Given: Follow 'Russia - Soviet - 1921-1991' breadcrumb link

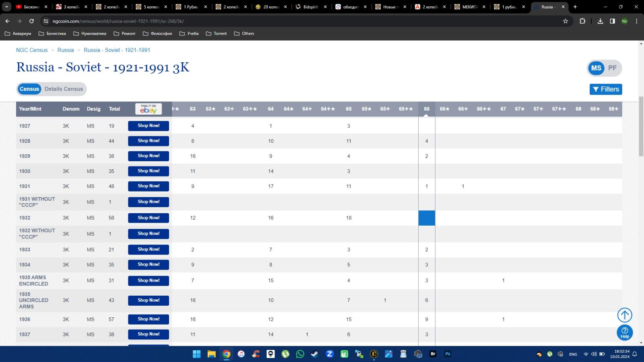Looking at the screenshot, I should (117, 50).
